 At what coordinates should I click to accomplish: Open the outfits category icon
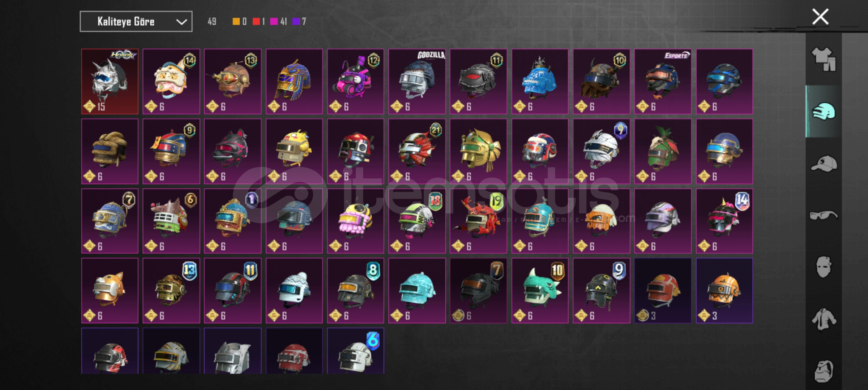[824, 59]
